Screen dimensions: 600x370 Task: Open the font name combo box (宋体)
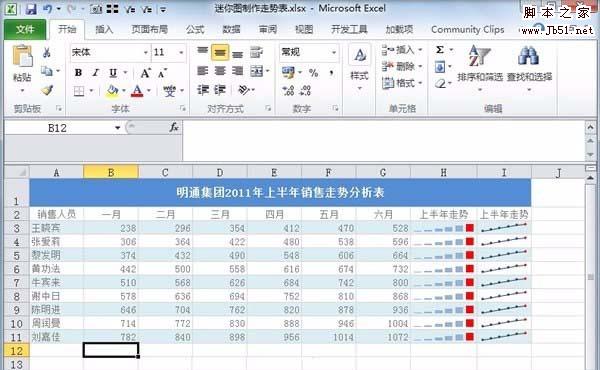coord(110,52)
